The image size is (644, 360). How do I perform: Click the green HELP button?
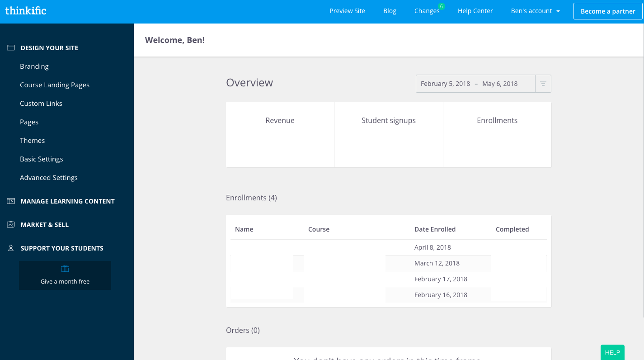612,352
